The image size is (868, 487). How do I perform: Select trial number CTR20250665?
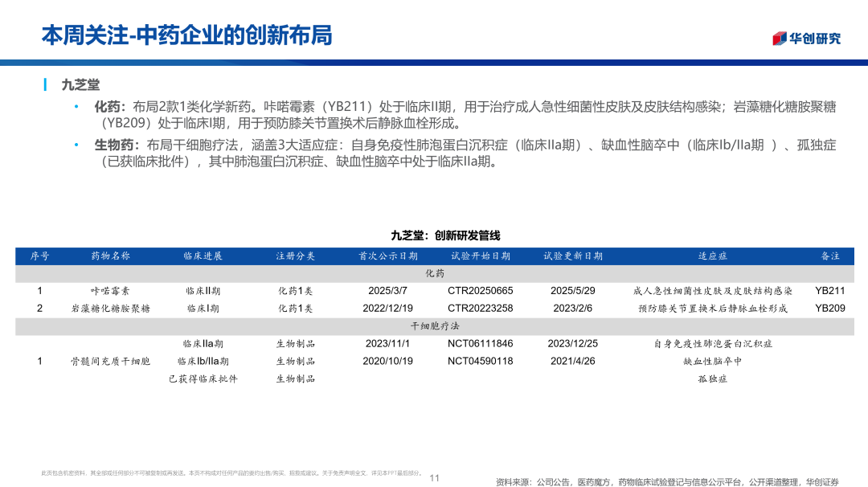pos(481,291)
